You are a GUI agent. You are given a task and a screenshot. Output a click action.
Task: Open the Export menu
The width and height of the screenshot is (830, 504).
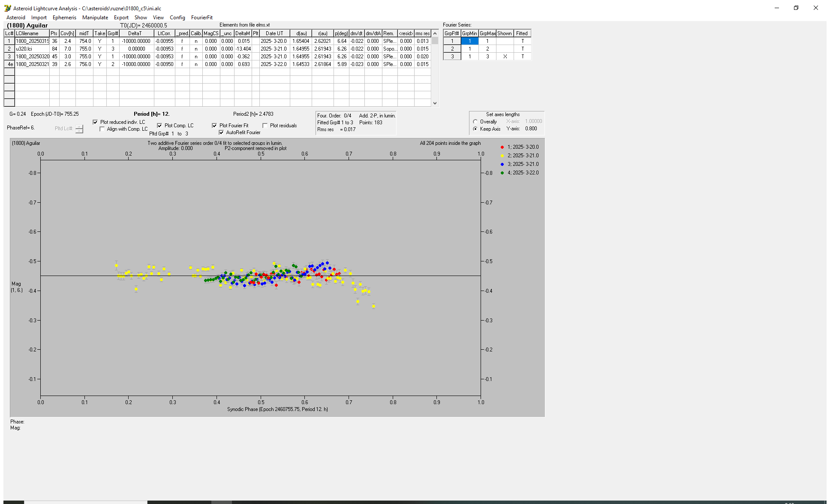[121, 18]
